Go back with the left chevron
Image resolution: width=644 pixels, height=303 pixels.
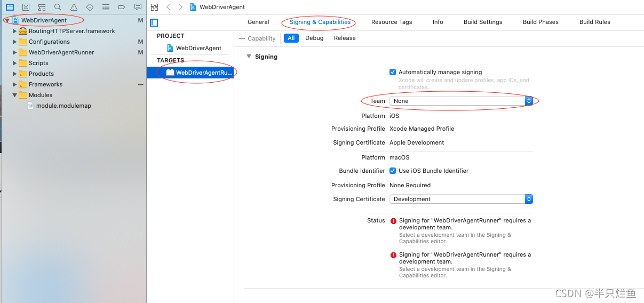(168, 7)
